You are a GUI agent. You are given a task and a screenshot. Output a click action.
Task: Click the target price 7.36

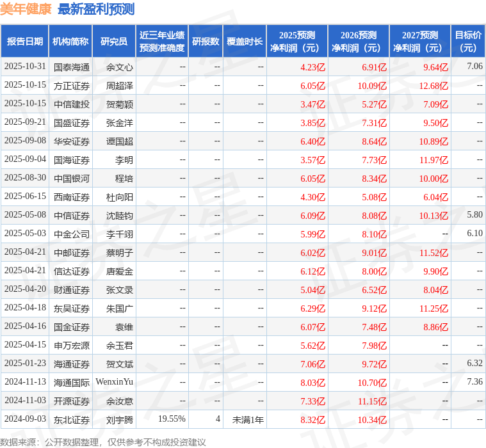point(474,381)
